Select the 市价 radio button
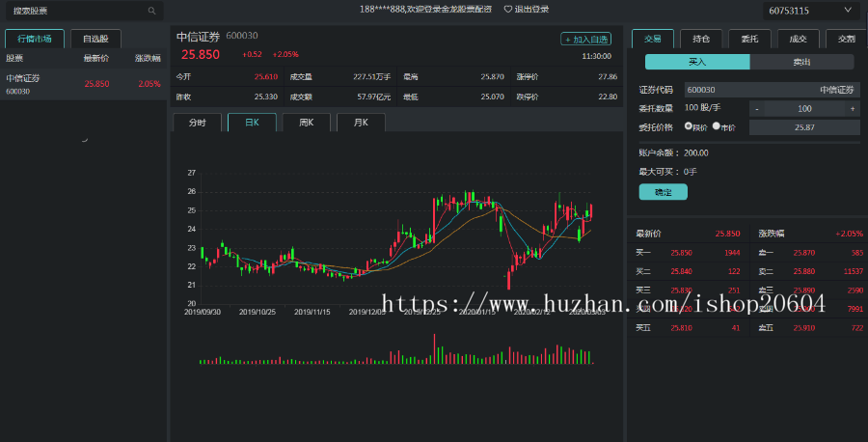Screen dimensions: 868x442 pos(717,126)
